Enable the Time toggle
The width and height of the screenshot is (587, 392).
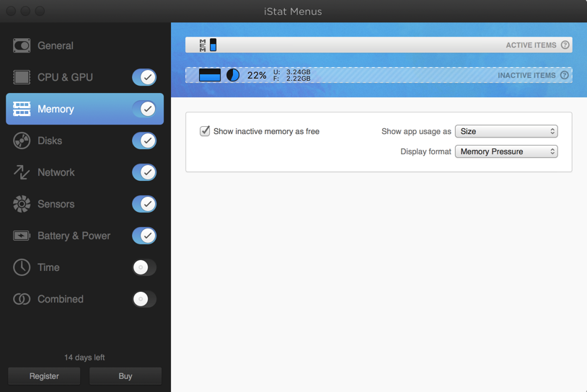[x=144, y=267]
